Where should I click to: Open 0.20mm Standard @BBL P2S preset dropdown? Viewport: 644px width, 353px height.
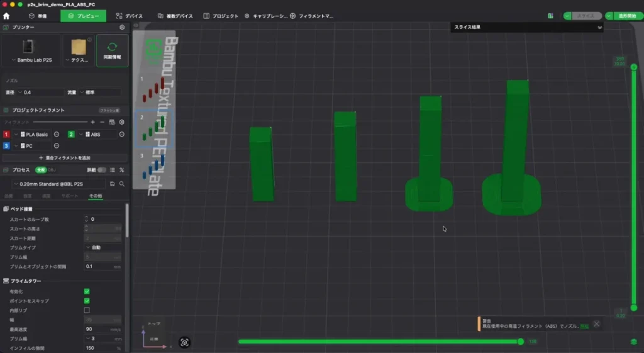pyautogui.click(x=58, y=184)
